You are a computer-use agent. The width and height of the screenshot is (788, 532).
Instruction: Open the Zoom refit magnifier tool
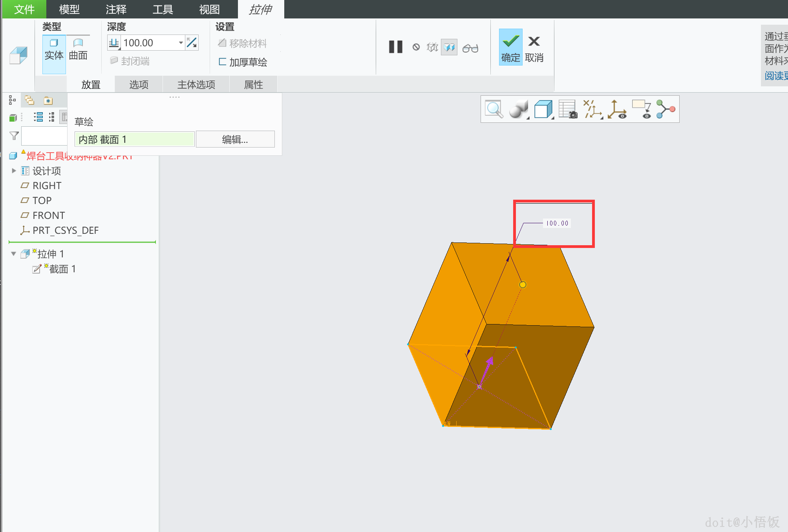(494, 109)
